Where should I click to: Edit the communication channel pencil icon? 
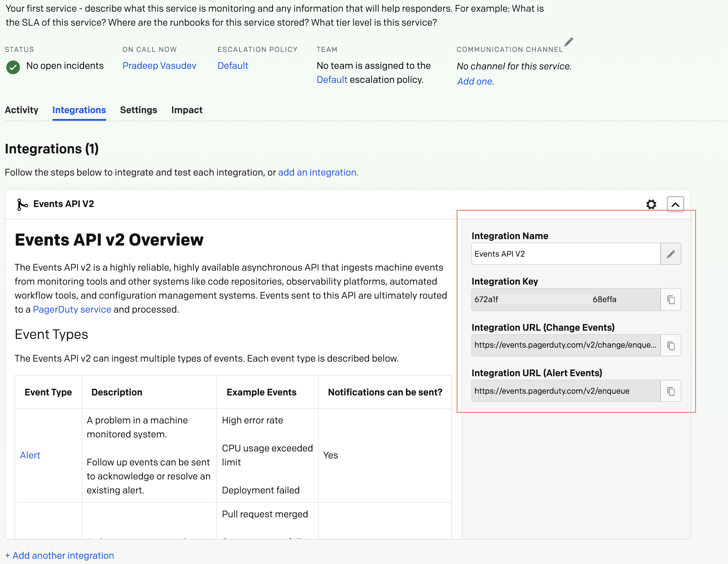569,42
